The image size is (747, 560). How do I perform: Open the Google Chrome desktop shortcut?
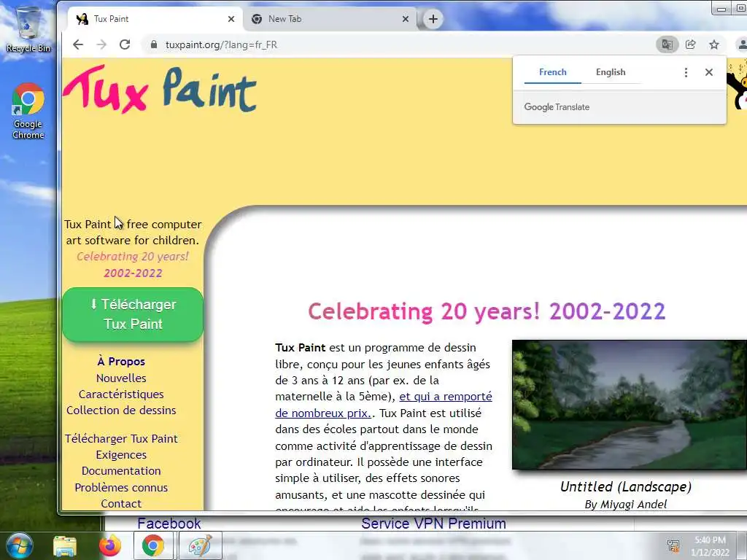tap(28, 112)
